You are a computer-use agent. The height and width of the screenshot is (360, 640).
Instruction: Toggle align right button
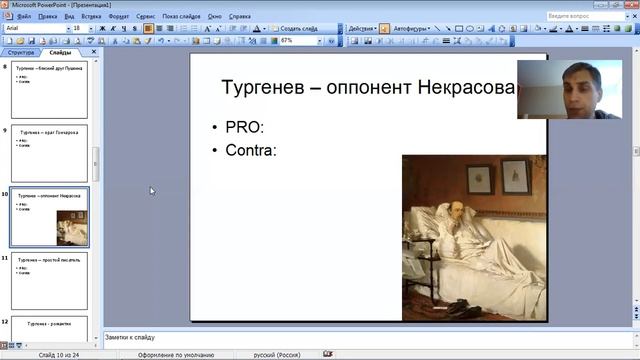coord(170,29)
